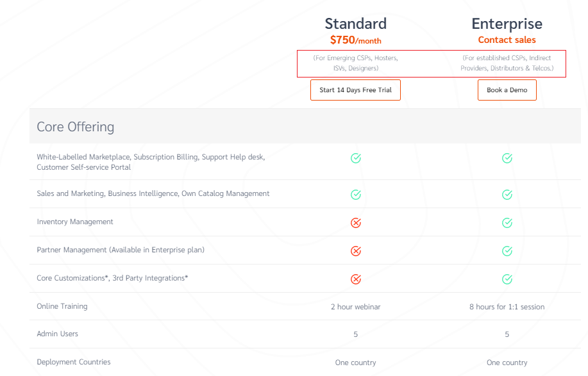This screenshot has height=376, width=588.
Task: Click Standard checkmark for Sales and Marketing
Action: 356,195
